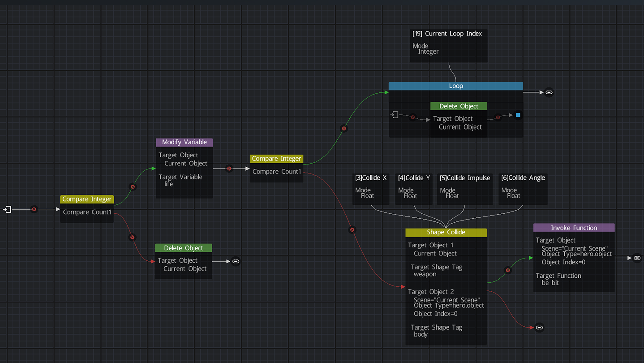Click red breakpoint on wire into Invoke Function
The width and height of the screenshot is (644, 363).
coord(507,270)
